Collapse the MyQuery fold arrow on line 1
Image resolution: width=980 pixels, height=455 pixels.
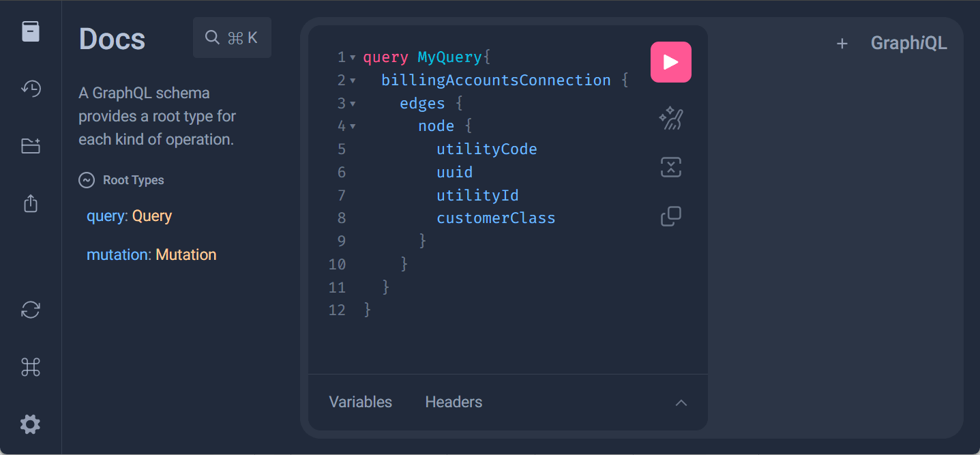coord(352,57)
